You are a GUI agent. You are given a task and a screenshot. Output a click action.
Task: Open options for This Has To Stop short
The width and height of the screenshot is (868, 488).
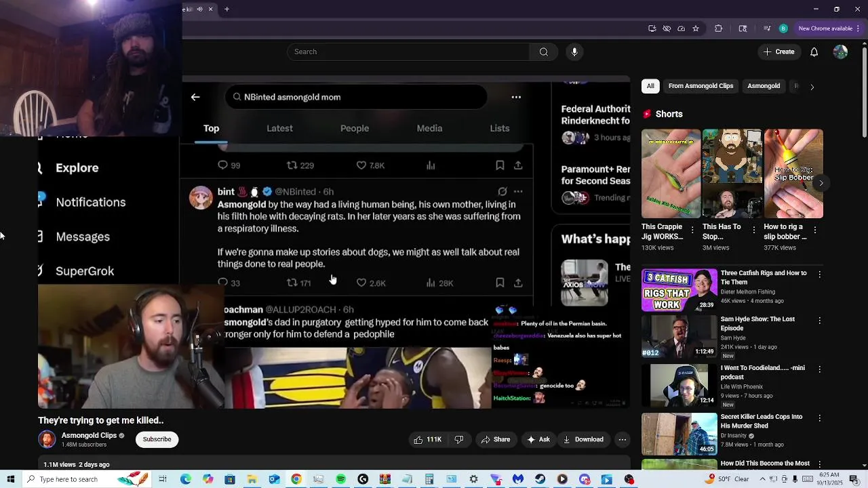[753, 230]
